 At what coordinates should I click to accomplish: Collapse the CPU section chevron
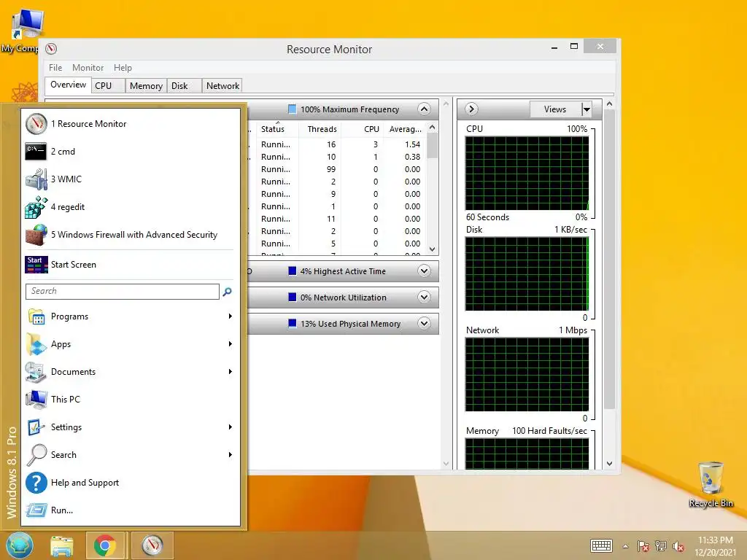coord(424,109)
